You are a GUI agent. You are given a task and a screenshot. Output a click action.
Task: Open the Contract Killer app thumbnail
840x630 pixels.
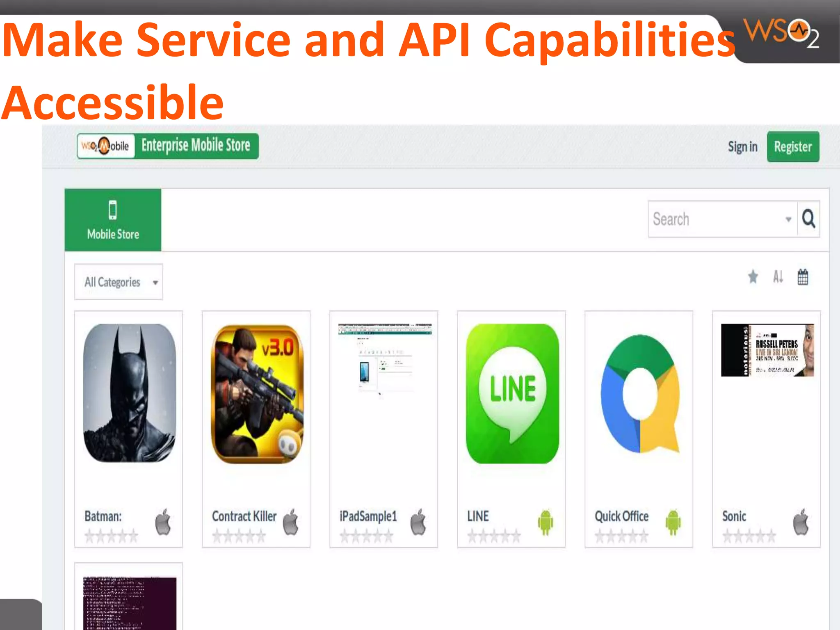point(257,394)
